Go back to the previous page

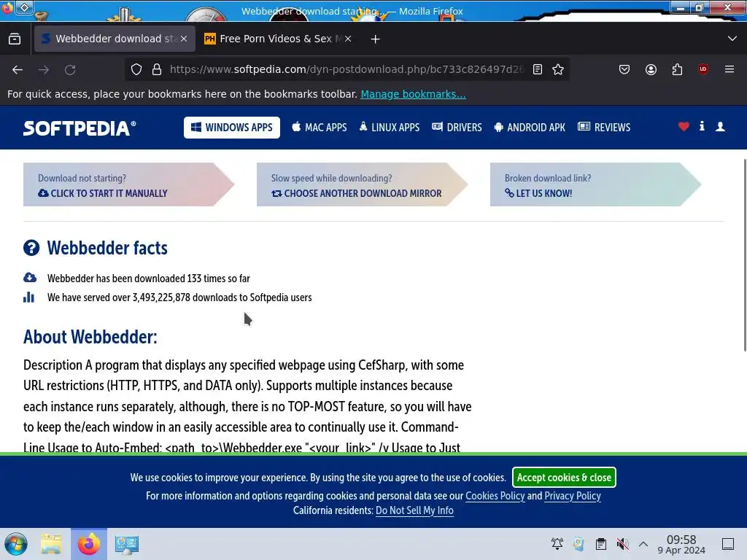point(18,69)
